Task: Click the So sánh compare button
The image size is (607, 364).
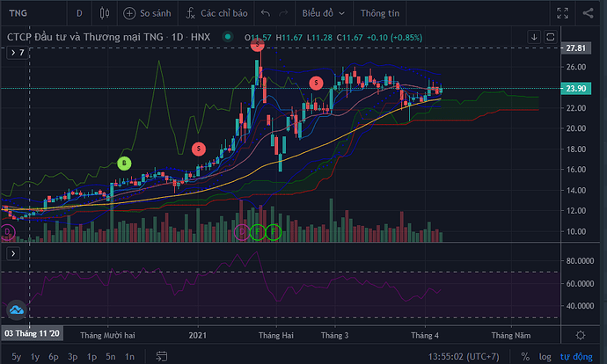Action: 147,13
